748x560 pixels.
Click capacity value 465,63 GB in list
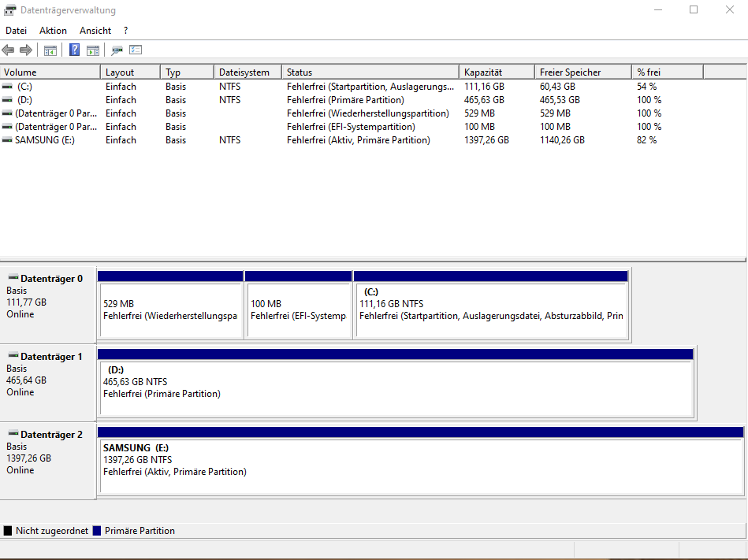click(484, 100)
